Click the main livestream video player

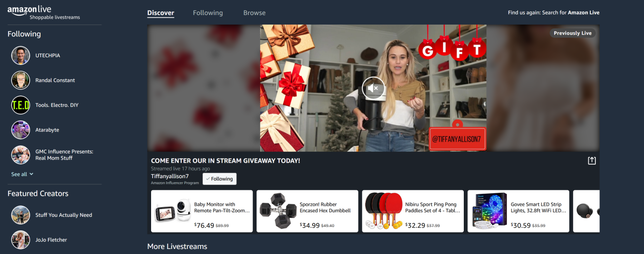(x=373, y=88)
